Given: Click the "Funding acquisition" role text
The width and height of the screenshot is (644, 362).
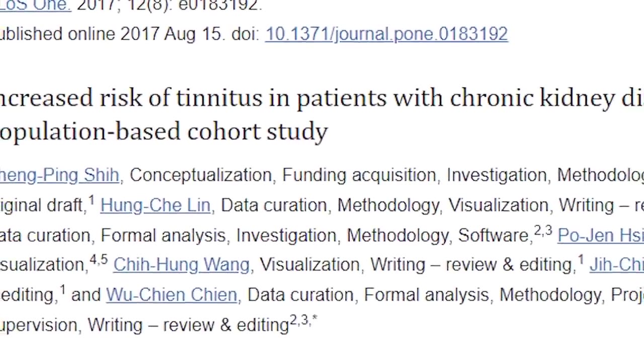Looking at the screenshot, I should tap(359, 175).
